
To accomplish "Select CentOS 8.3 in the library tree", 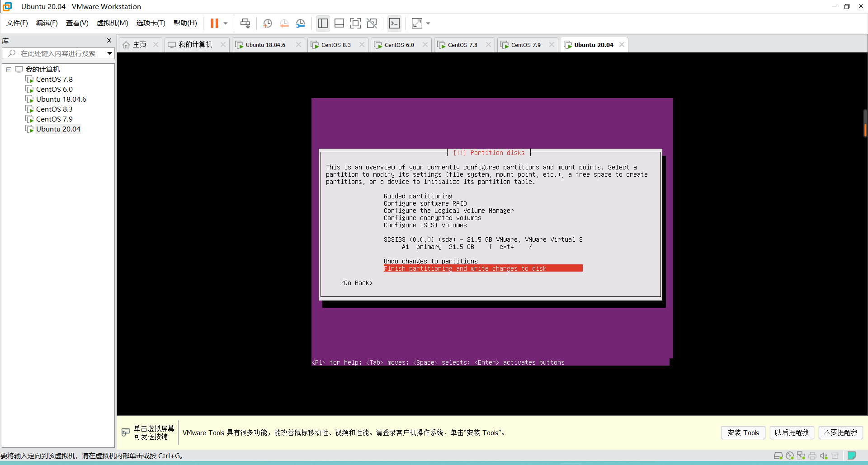I will click(54, 109).
